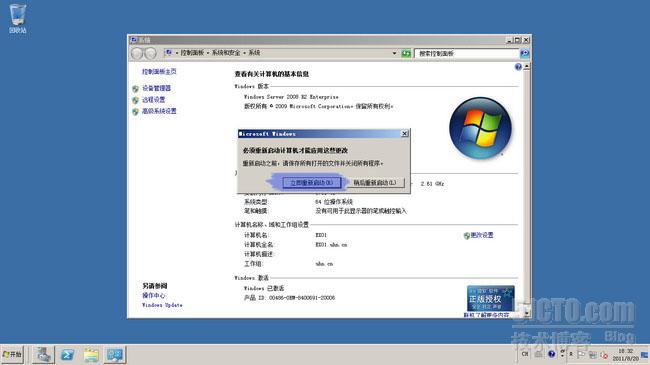The image size is (650, 365).
Task: Click the 正版授权 genuine Windows badge
Action: (x=490, y=298)
